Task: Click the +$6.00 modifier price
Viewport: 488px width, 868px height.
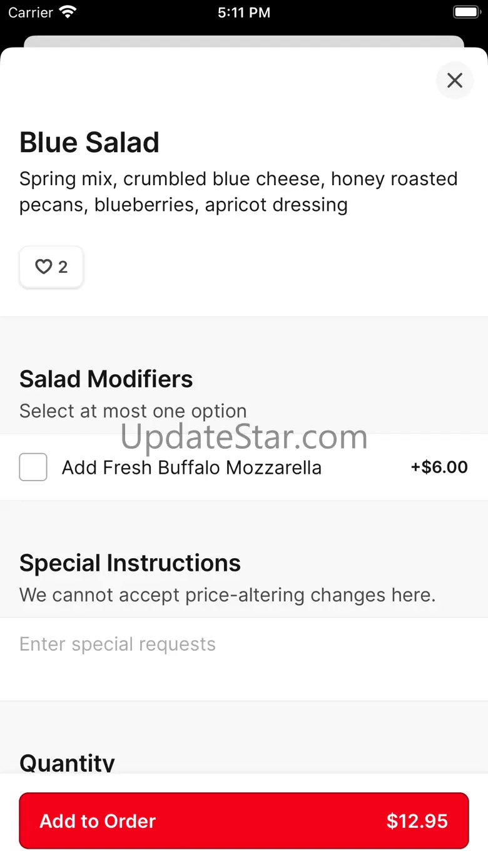Action: pyautogui.click(x=439, y=467)
